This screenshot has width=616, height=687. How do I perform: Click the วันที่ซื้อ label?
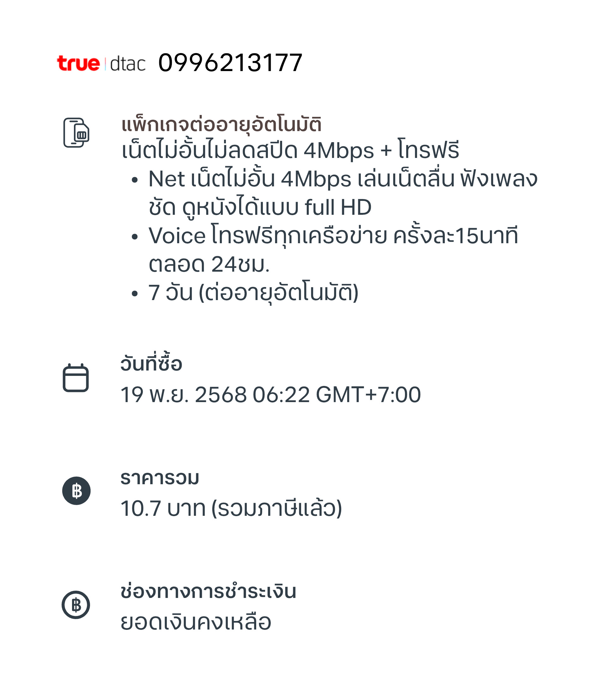[151, 363]
